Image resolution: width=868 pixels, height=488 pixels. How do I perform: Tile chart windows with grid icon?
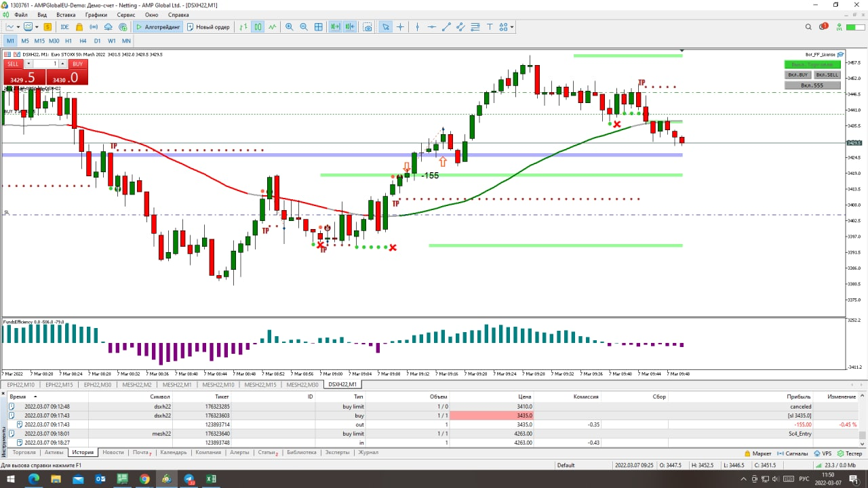click(319, 27)
